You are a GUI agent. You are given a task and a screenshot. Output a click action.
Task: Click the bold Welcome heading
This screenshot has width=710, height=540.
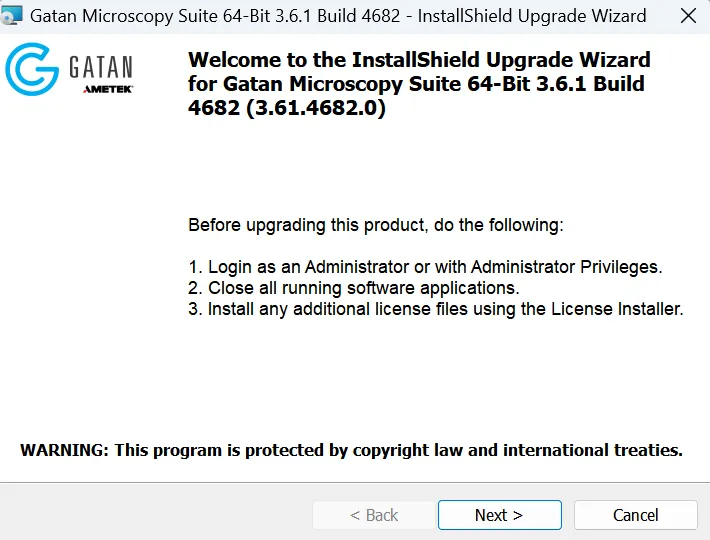(419, 60)
